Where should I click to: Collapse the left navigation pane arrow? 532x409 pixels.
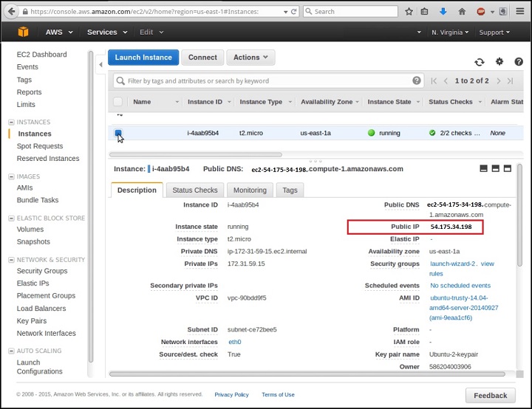(100, 64)
